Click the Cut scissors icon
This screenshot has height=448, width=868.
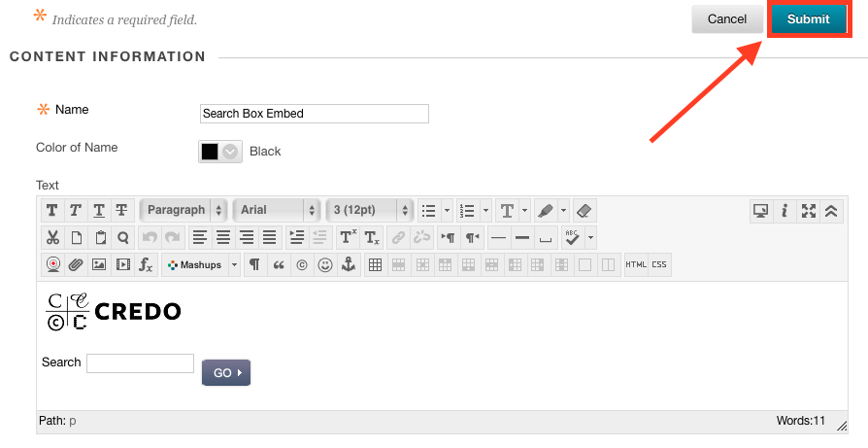[x=52, y=237]
